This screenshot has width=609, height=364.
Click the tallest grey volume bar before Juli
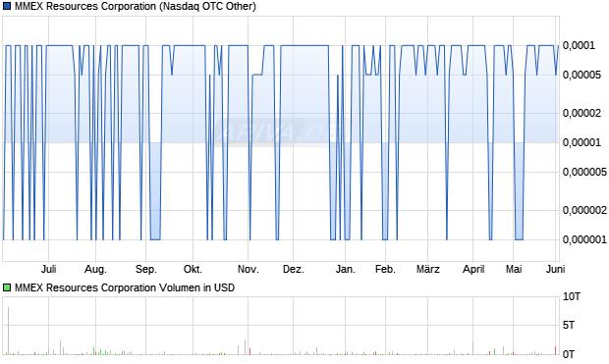click(8, 331)
